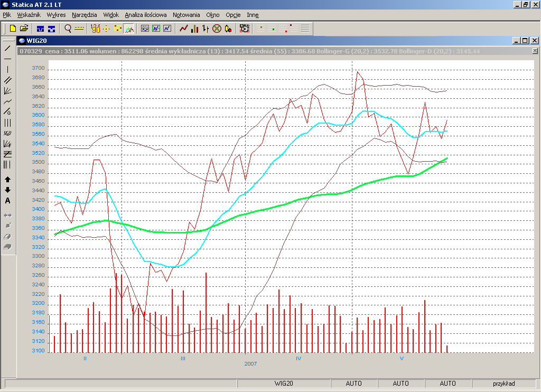
Task: Click the red line chart type icon
Action: 183,29
